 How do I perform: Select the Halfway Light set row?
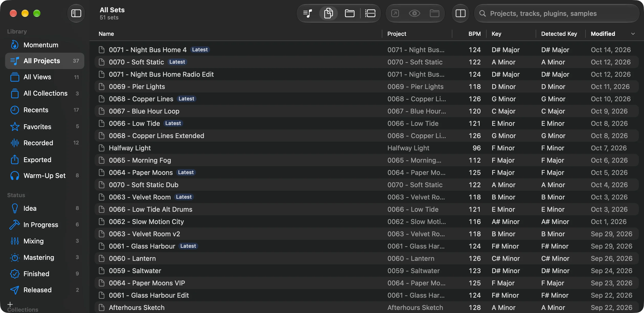coord(366,148)
